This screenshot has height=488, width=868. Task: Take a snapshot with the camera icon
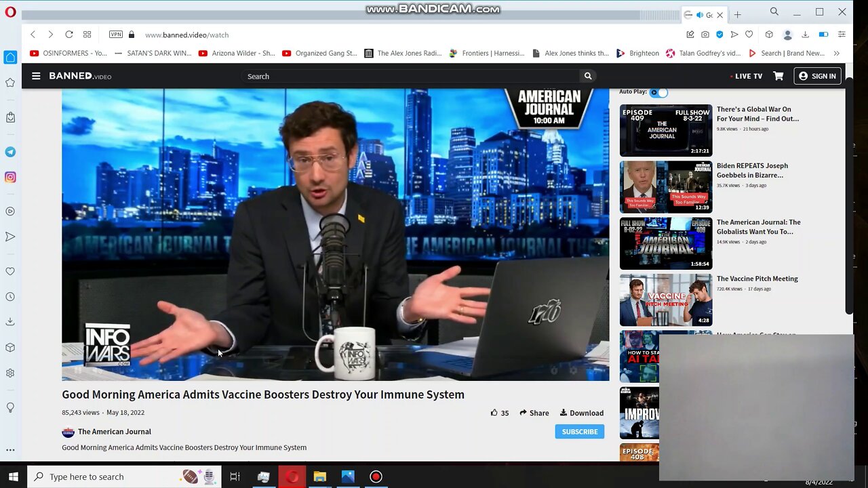705,35
